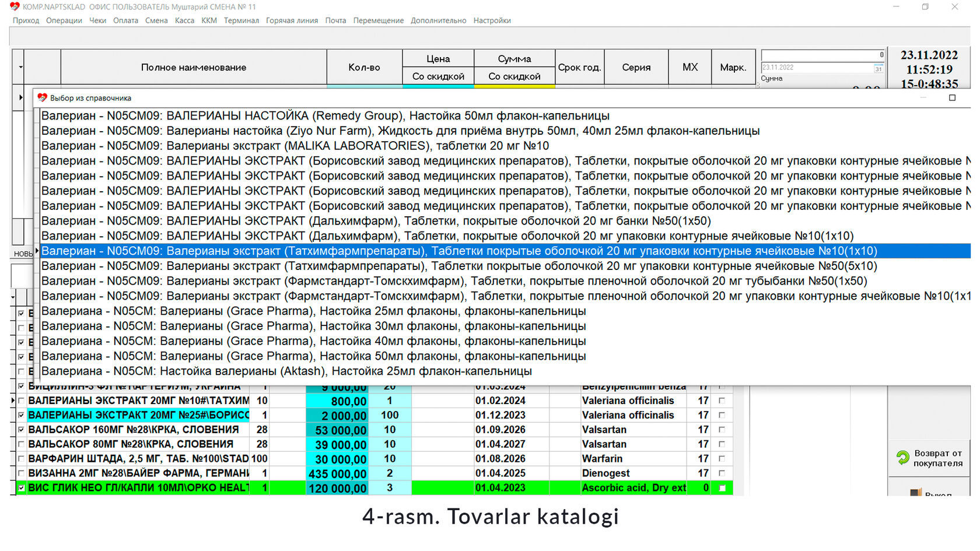This screenshot has height=551, width=980.
Task: Toggle the right-side checkbox in Ascorbic acid row
Action: (x=722, y=488)
